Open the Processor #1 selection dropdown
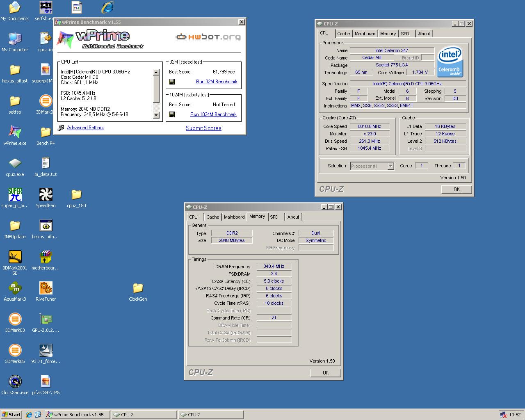Image resolution: width=525 pixels, height=420 pixels. [x=390, y=166]
